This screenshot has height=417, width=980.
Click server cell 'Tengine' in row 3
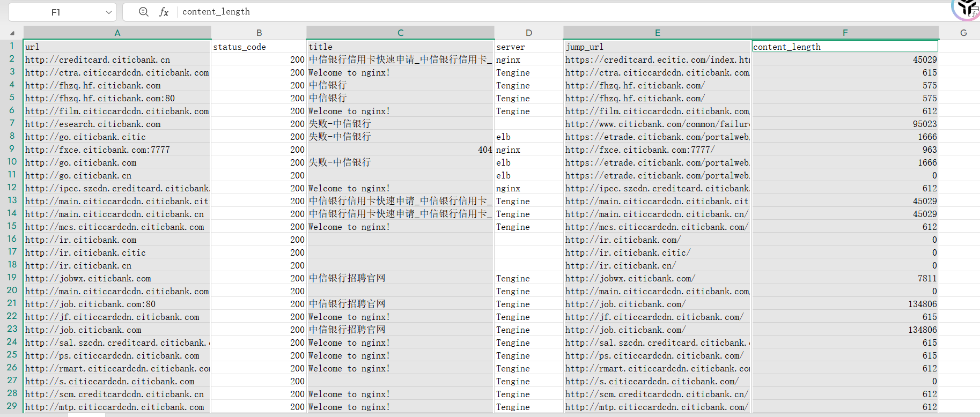coord(528,72)
